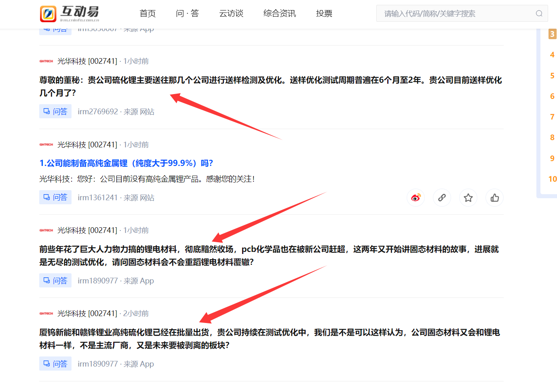
Task: Click the reply 公司目前没有高纯金属锂产品
Action: click(147, 179)
